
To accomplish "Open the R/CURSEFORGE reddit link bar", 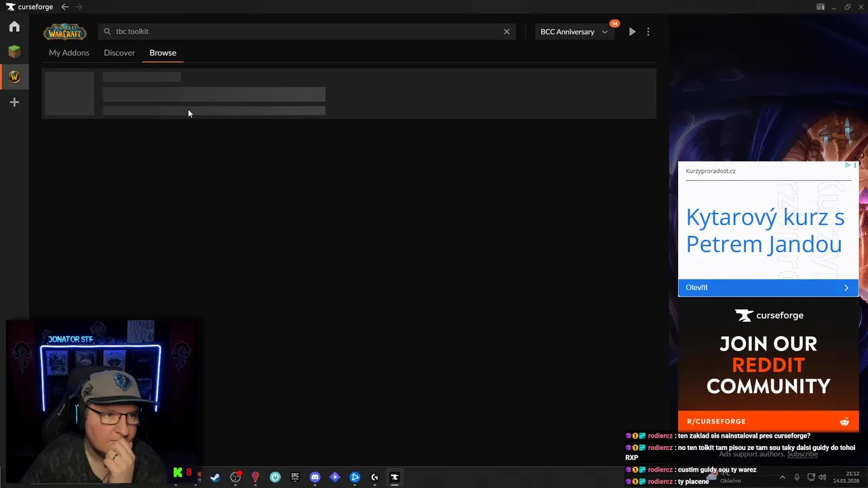I will point(768,421).
